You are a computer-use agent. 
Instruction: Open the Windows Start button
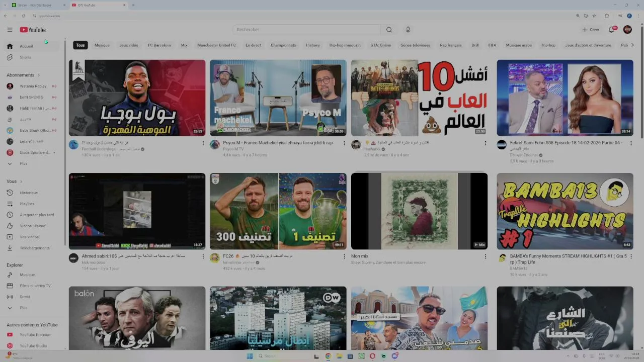pos(250,356)
